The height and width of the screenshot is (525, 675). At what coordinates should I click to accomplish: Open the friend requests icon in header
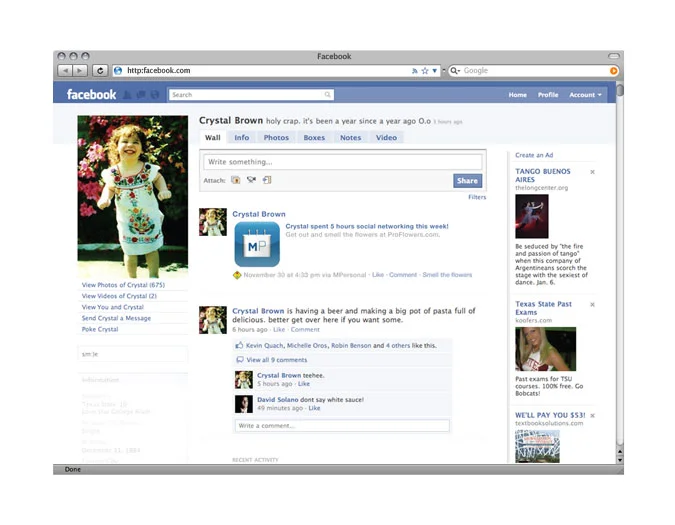pyautogui.click(x=127, y=95)
